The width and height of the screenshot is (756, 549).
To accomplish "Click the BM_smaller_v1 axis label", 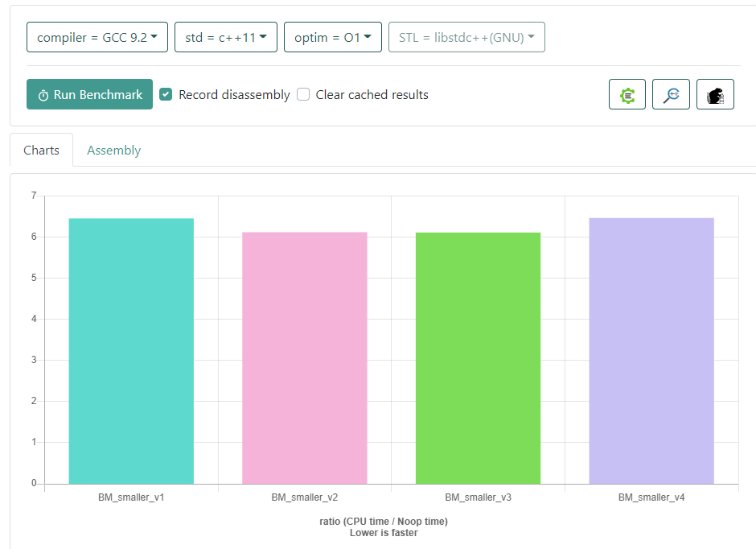I will (131, 497).
